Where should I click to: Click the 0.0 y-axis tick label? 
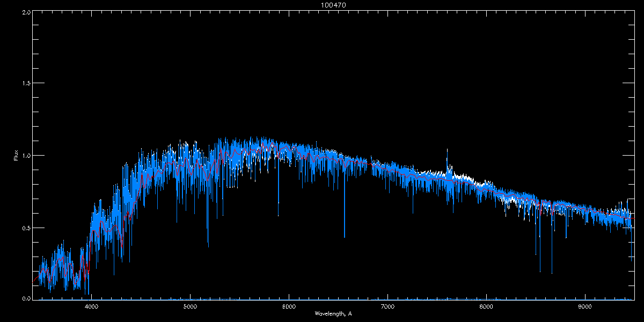(25, 298)
